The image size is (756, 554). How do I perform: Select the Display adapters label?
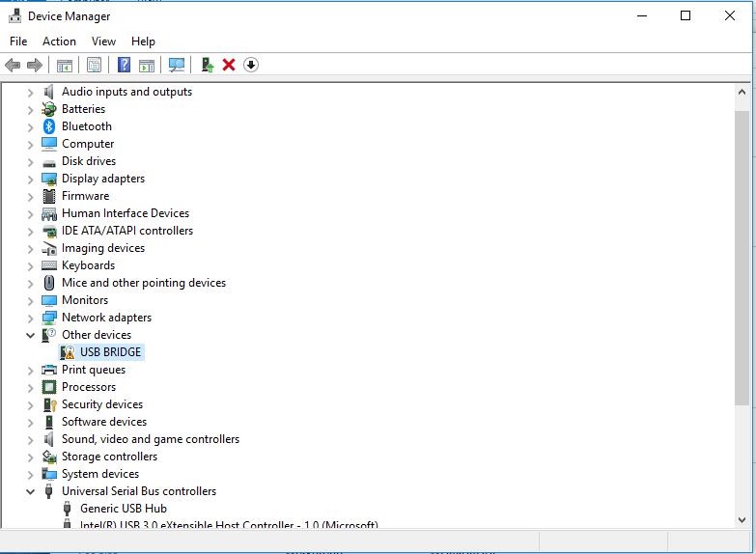click(103, 179)
